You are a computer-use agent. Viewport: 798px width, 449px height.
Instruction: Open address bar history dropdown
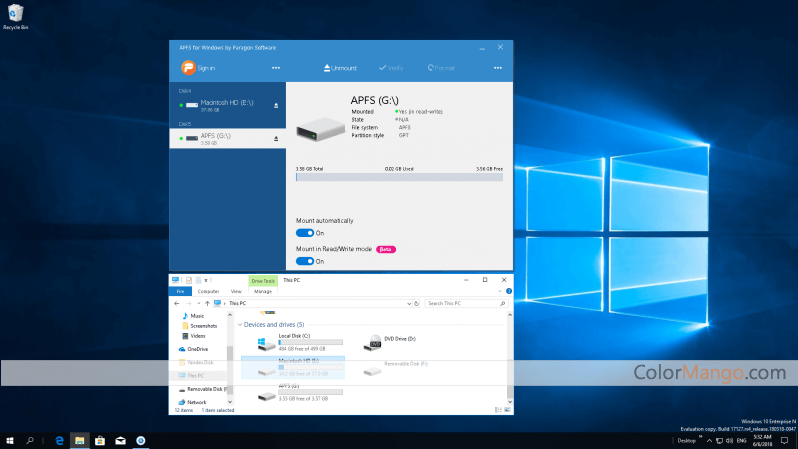click(408, 302)
